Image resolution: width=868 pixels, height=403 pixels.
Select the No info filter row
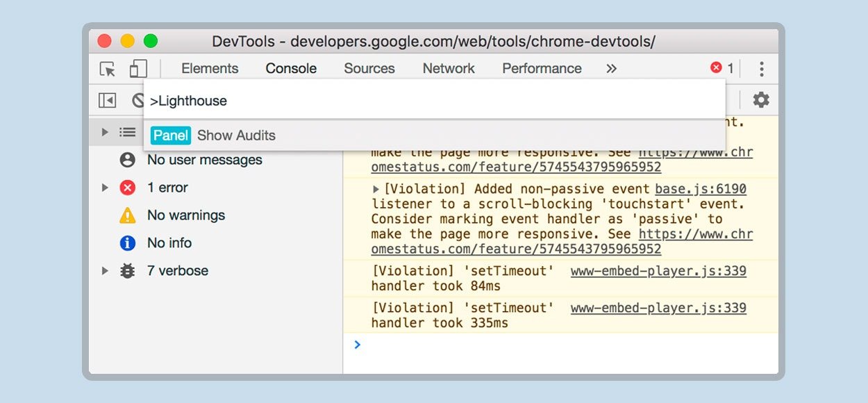click(216, 243)
